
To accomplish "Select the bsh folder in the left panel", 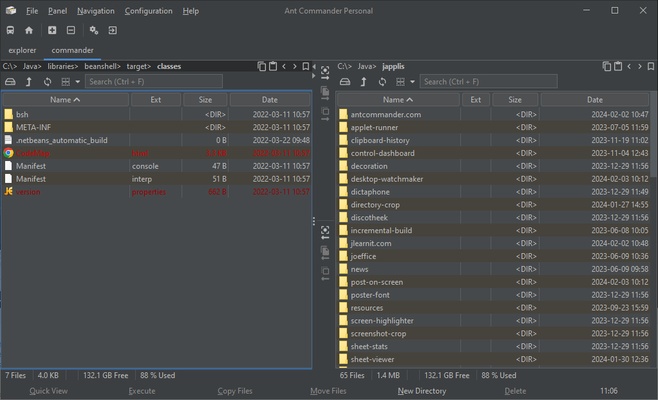I will 157,114.
